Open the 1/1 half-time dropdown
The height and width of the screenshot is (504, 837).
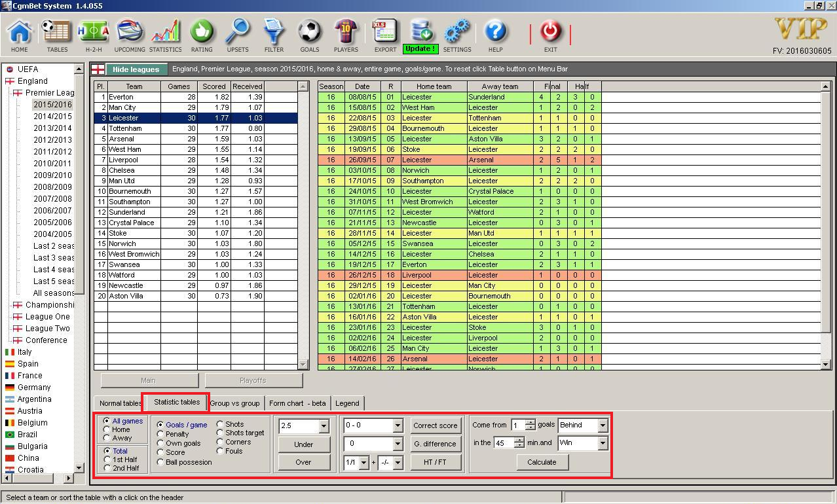[364, 463]
